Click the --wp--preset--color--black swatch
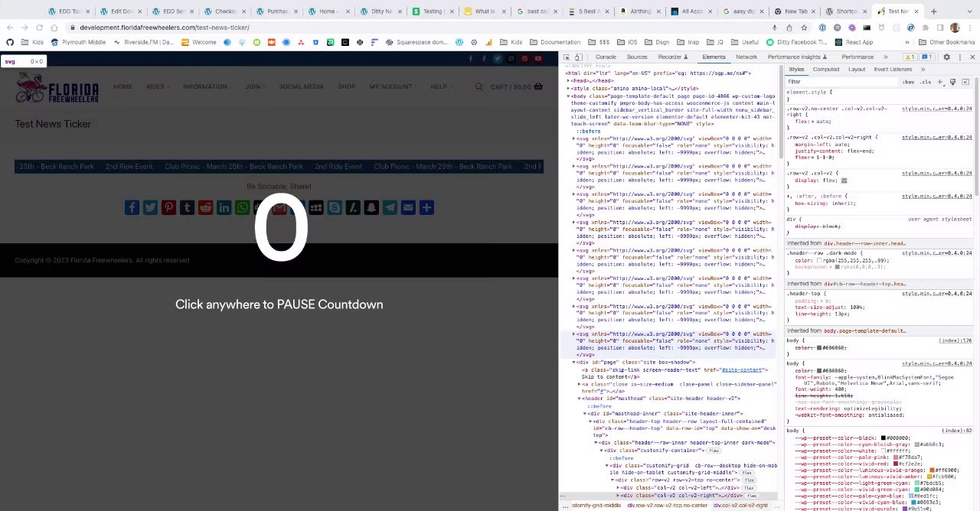 pos(883,438)
